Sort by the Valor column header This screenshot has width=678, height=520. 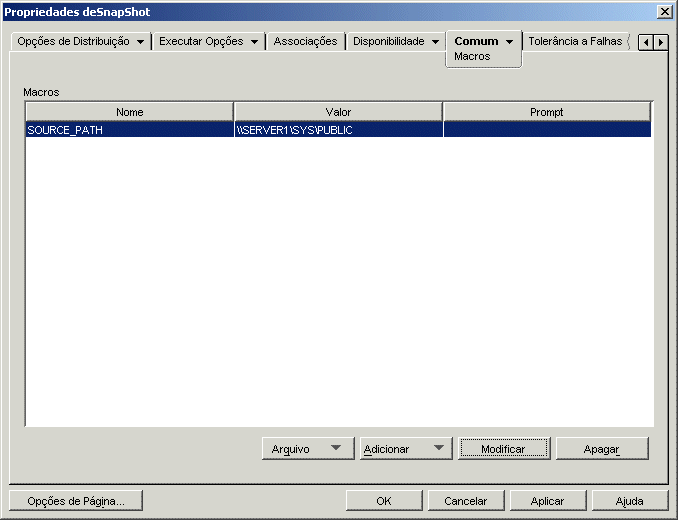pos(338,112)
